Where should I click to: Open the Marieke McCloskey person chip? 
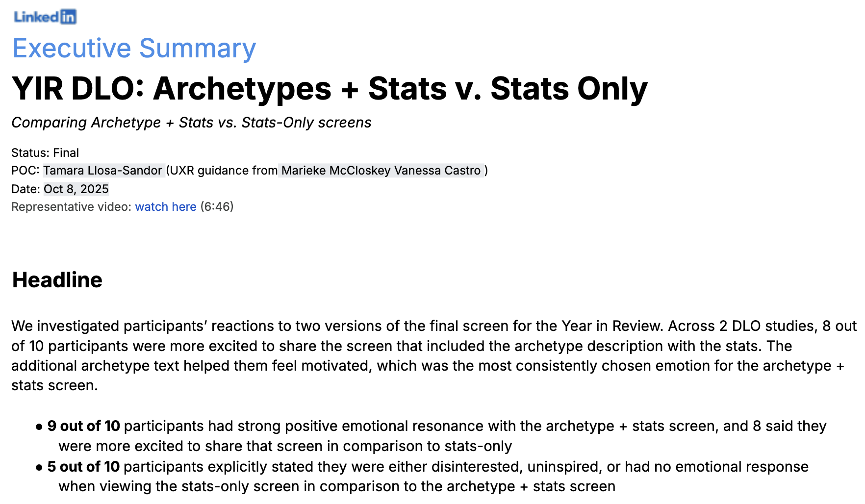[336, 171]
